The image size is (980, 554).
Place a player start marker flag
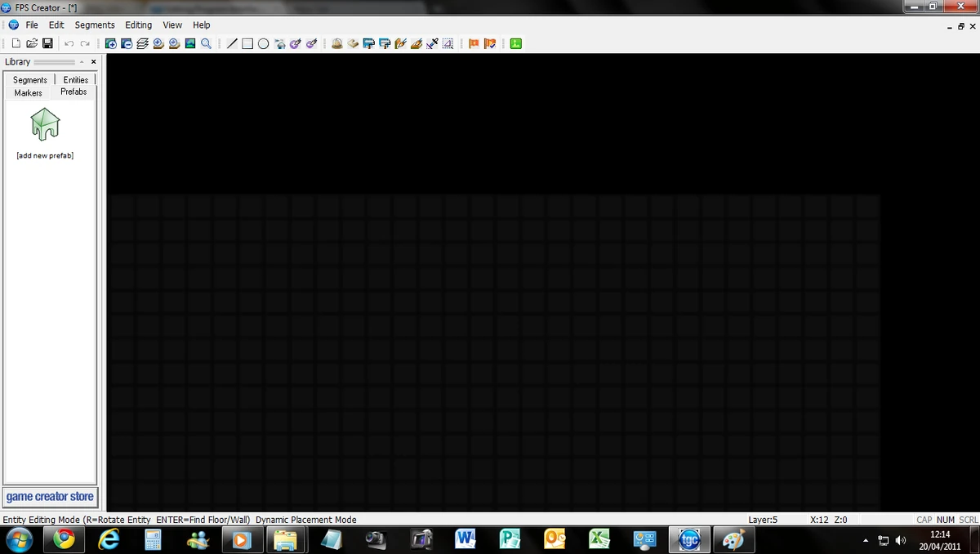(473, 43)
